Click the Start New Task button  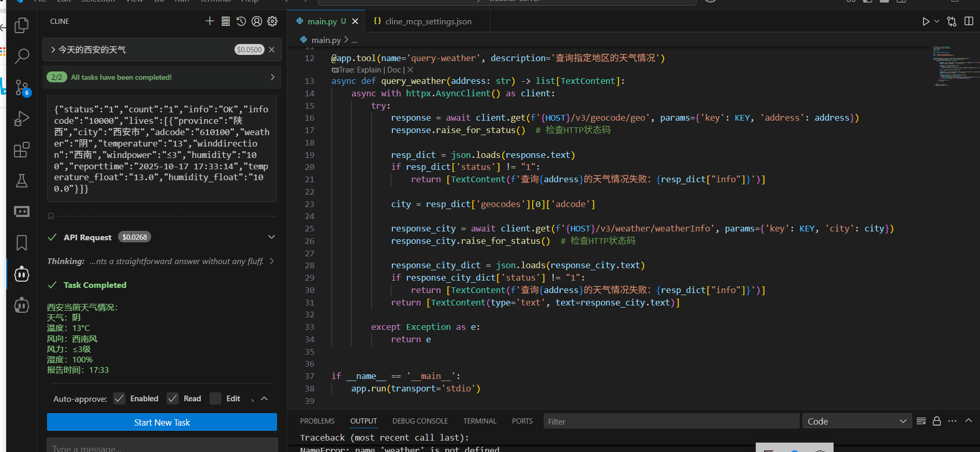coord(162,422)
